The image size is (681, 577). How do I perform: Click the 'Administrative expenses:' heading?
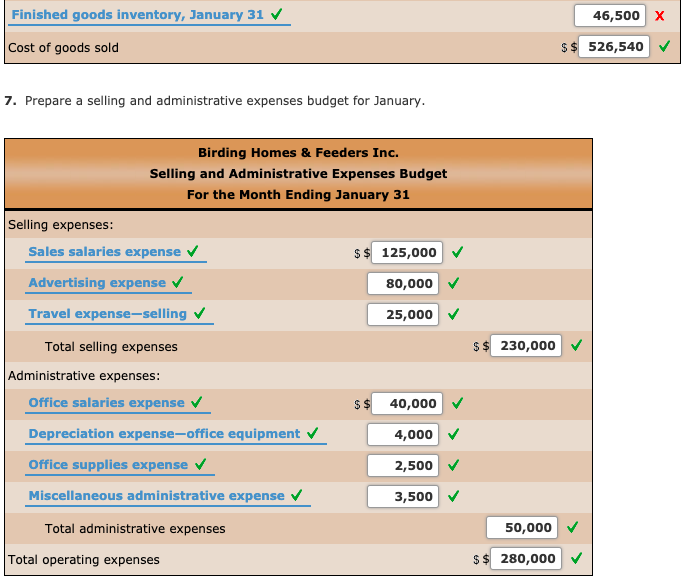tap(84, 376)
